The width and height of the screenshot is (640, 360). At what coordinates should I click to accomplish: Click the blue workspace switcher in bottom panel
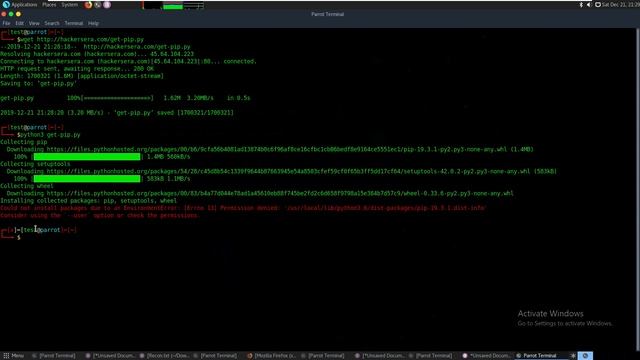[585, 356]
